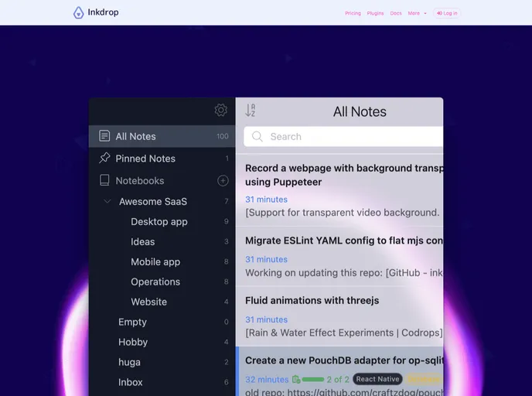
Task: Open note 'Create a new PouchDB adapter'
Action: click(x=339, y=371)
